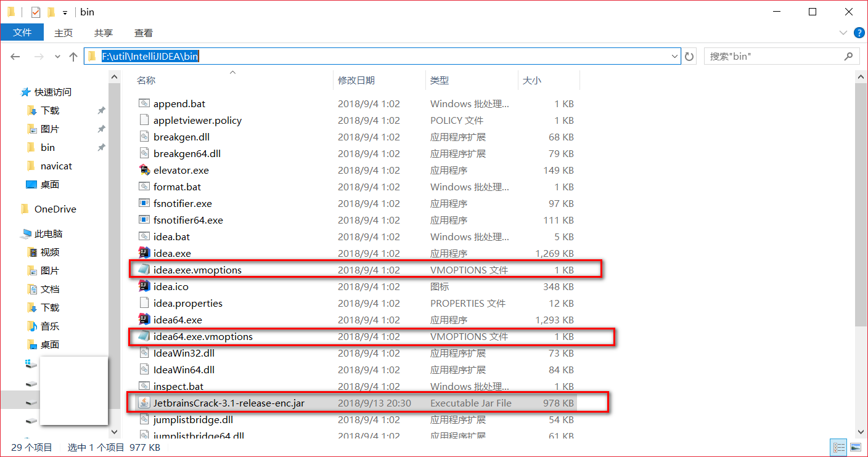The height and width of the screenshot is (457, 868).
Task: Click the idea.exe.vmoptions file icon
Action: click(144, 270)
